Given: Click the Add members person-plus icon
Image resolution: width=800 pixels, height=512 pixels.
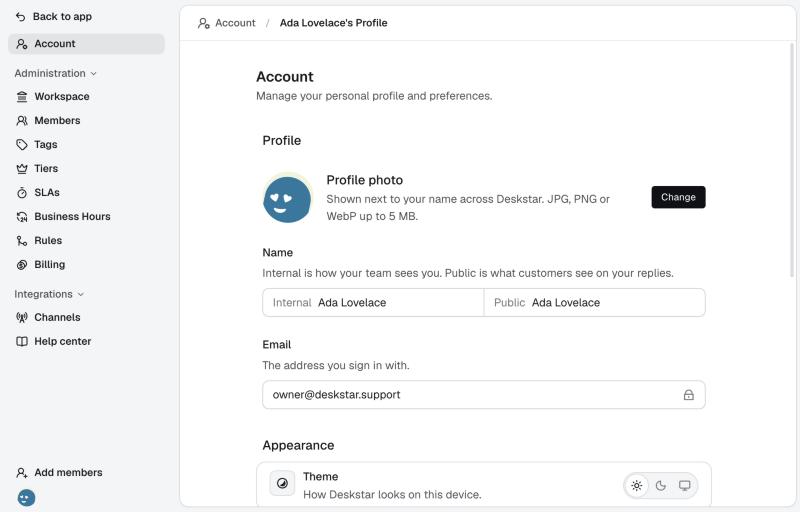Looking at the screenshot, I should click(21, 473).
